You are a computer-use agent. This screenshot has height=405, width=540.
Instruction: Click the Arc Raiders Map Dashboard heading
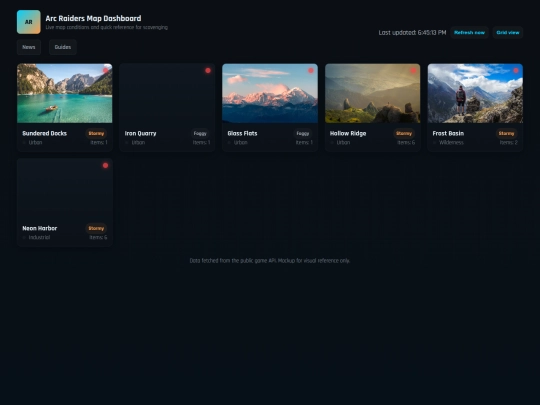coord(93,18)
